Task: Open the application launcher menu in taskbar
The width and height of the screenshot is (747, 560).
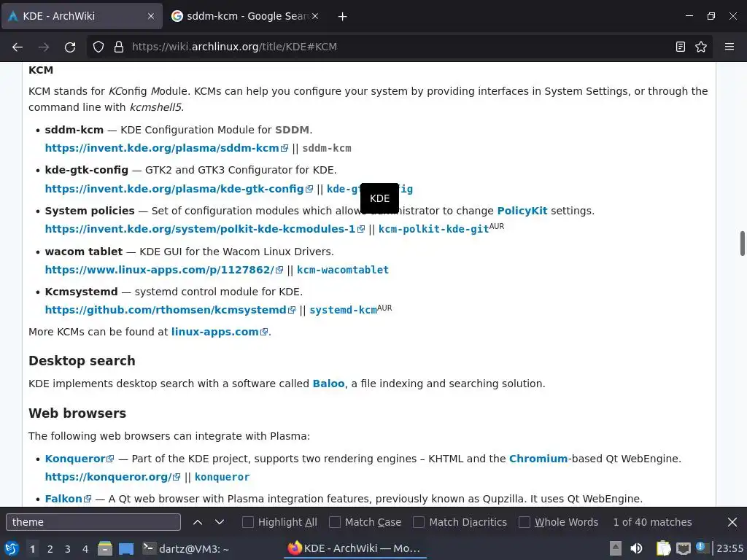Action: pyautogui.click(x=12, y=548)
